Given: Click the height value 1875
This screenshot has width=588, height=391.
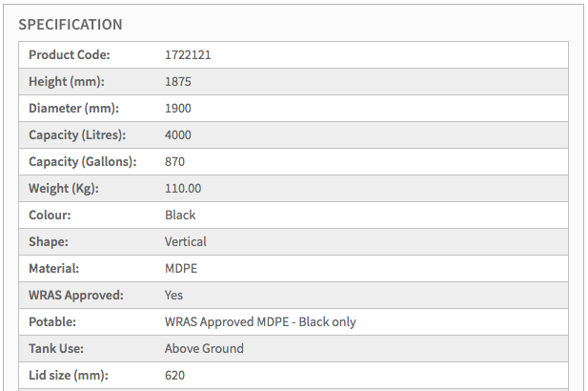Looking at the screenshot, I should 178,82.
